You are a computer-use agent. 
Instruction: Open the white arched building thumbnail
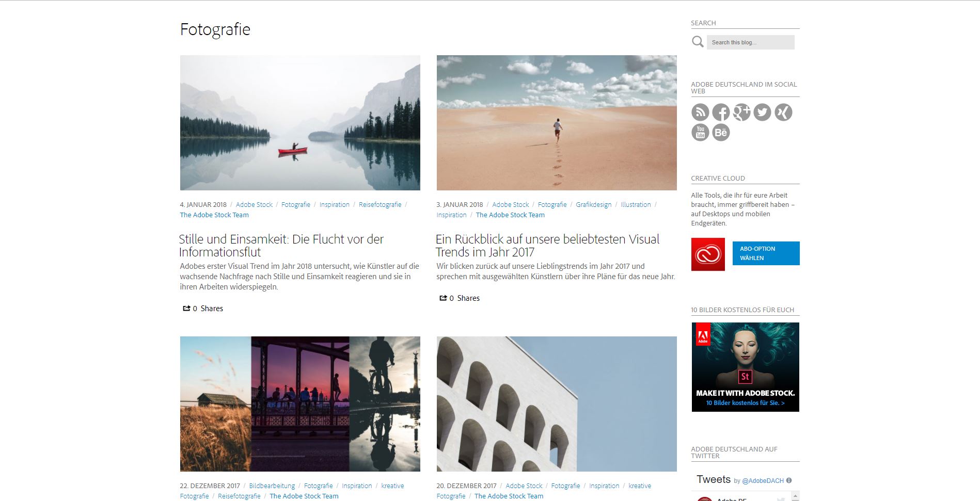[x=557, y=404]
